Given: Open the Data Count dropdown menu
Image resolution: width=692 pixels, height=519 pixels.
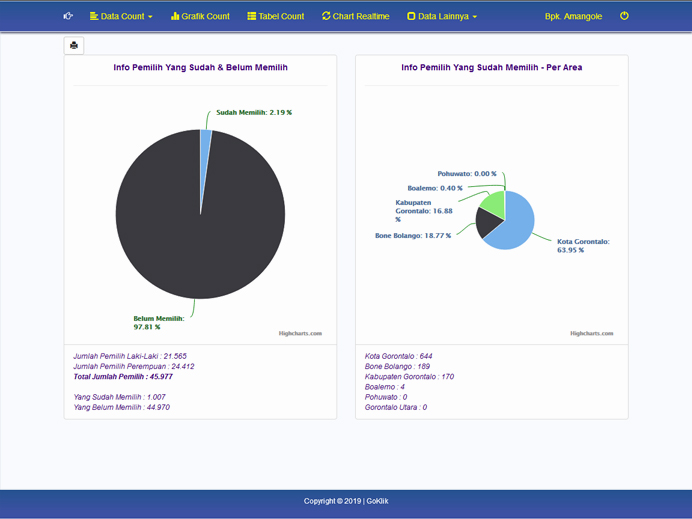Looking at the screenshot, I should pos(121,16).
